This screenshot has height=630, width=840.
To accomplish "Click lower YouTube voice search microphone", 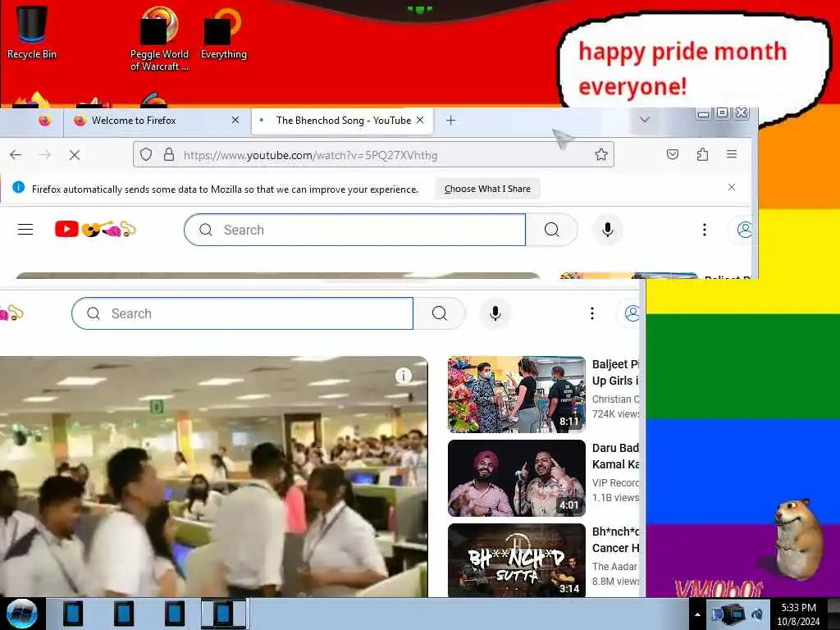I will pos(495,313).
